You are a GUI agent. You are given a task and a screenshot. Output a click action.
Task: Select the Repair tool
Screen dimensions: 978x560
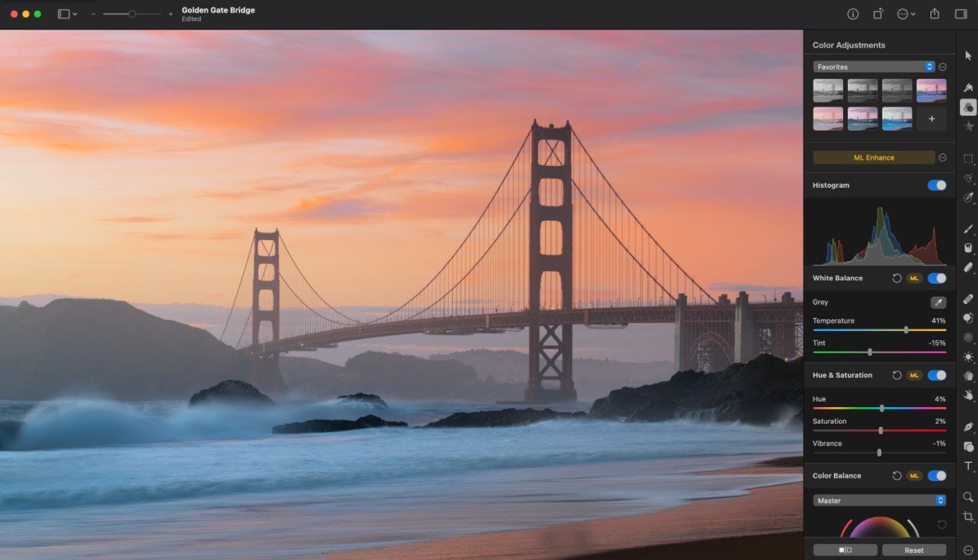pyautogui.click(x=968, y=299)
